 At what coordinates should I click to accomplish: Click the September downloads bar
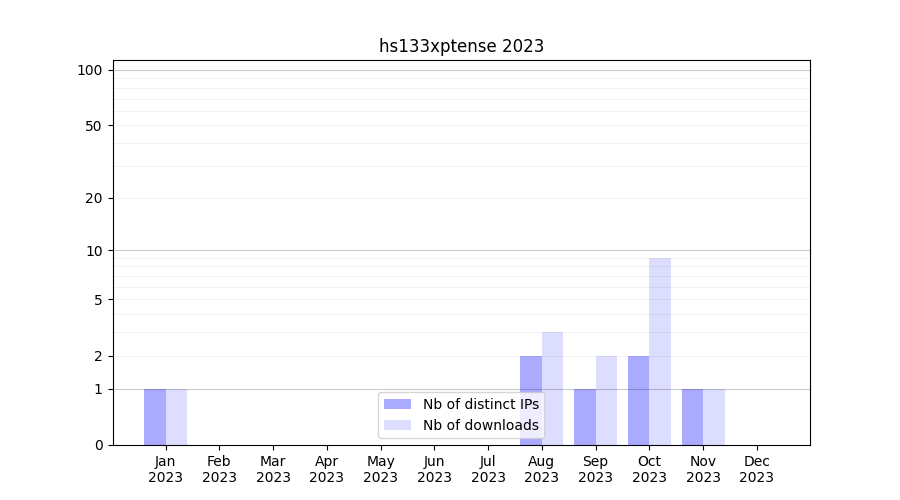pos(606,400)
